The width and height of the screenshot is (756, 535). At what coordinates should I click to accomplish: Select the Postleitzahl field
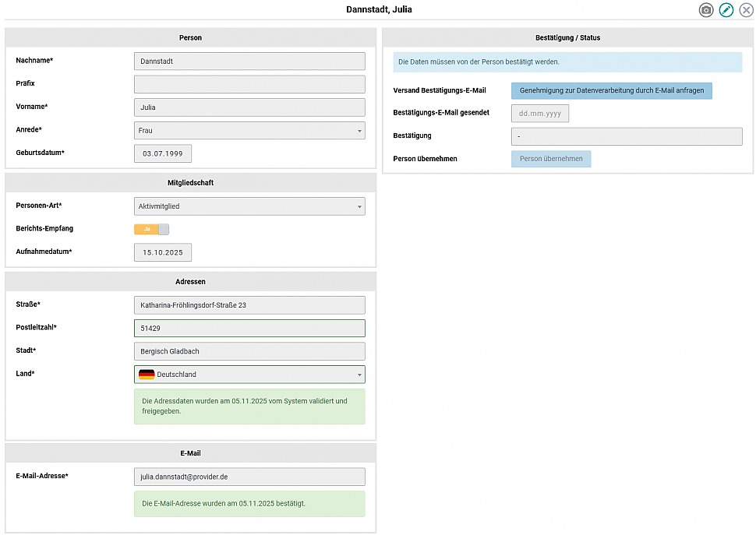(249, 329)
